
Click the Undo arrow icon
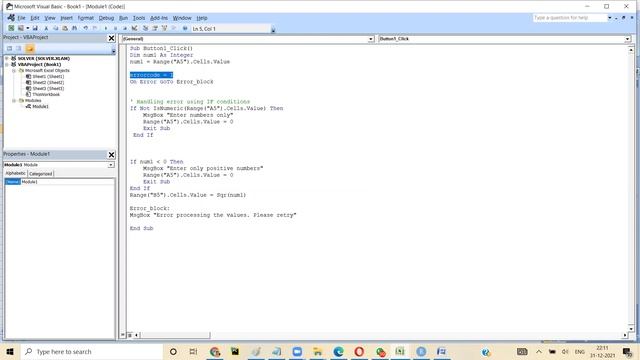[85, 28]
